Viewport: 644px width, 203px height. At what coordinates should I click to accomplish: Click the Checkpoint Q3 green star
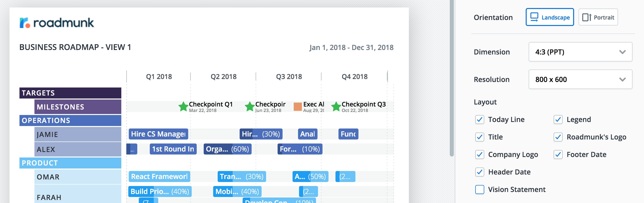(x=336, y=107)
